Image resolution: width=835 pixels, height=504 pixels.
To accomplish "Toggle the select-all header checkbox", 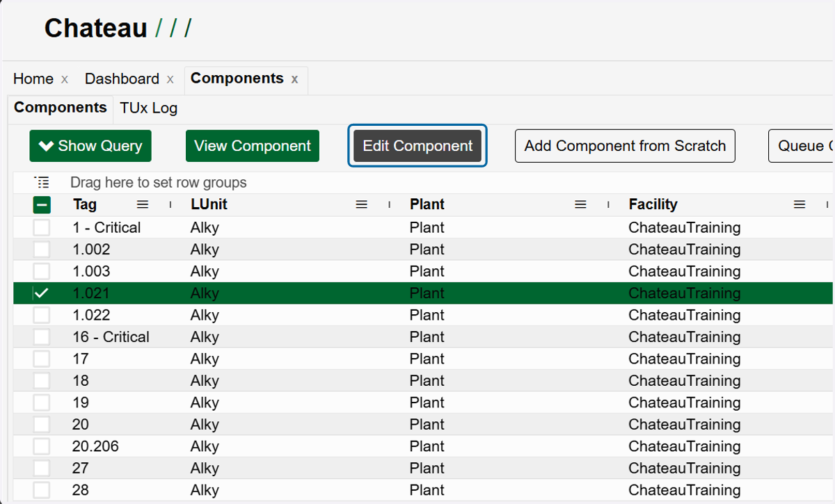I will click(42, 205).
